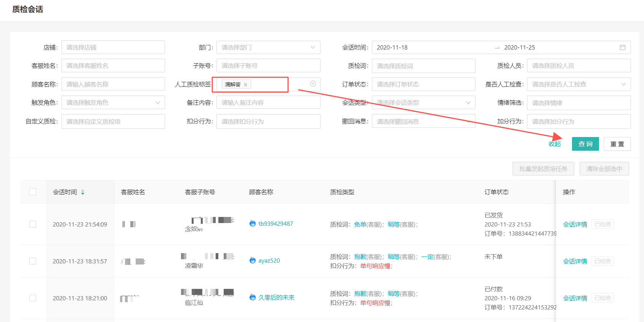Screen dimensions: 644x322
Task: Click the 备注内容 input field
Action: click(268, 102)
